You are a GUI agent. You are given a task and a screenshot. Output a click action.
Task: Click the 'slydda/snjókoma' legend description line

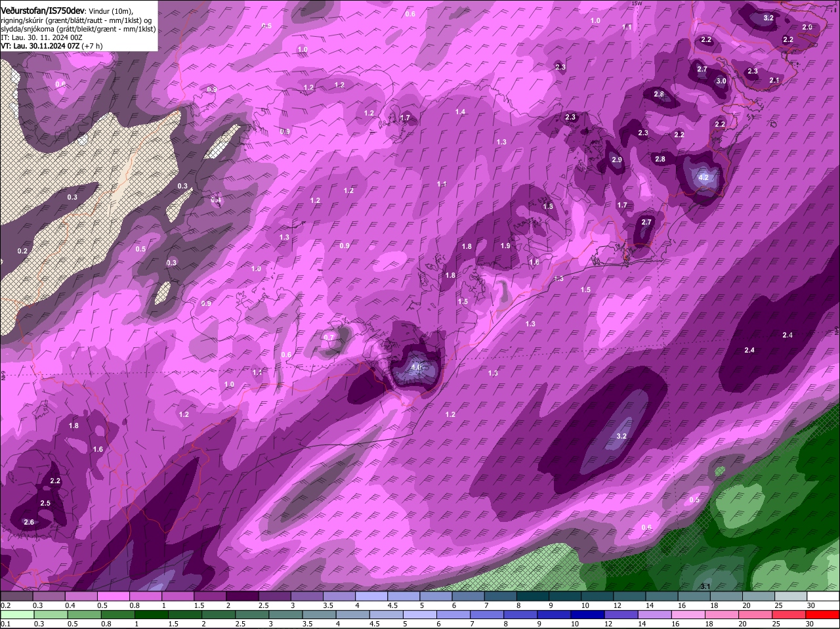[78, 29]
